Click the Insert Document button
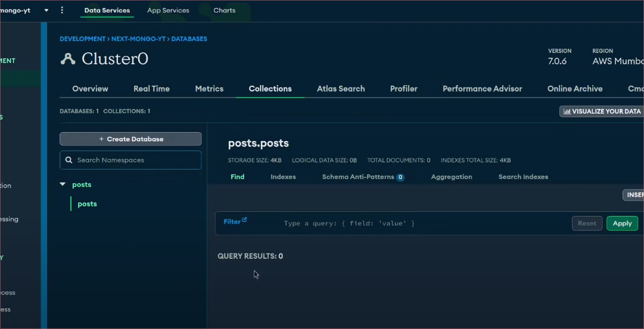 (633, 195)
